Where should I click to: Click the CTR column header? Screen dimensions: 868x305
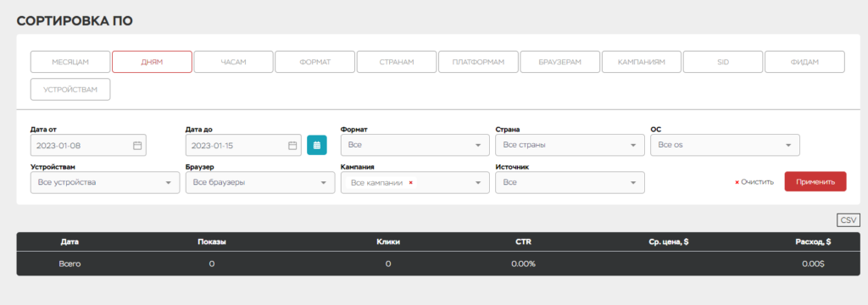[x=523, y=242]
